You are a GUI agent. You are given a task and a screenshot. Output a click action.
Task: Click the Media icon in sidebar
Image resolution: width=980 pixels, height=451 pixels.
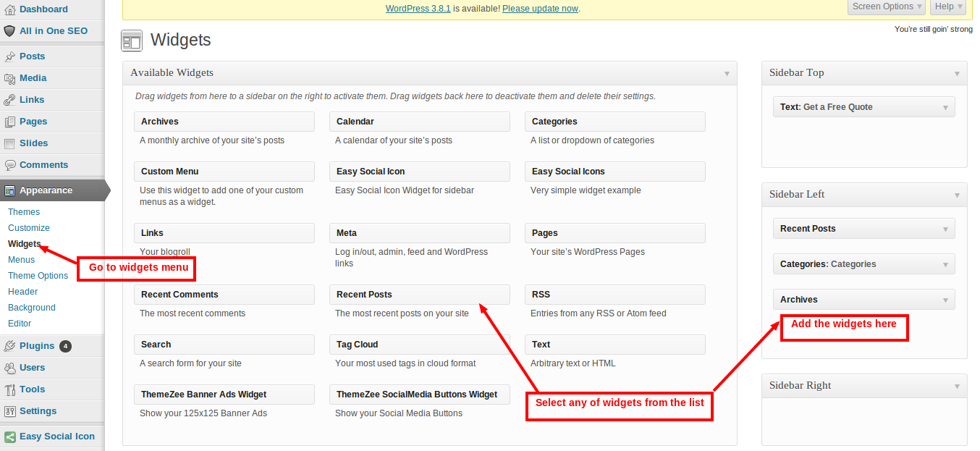tap(9, 78)
